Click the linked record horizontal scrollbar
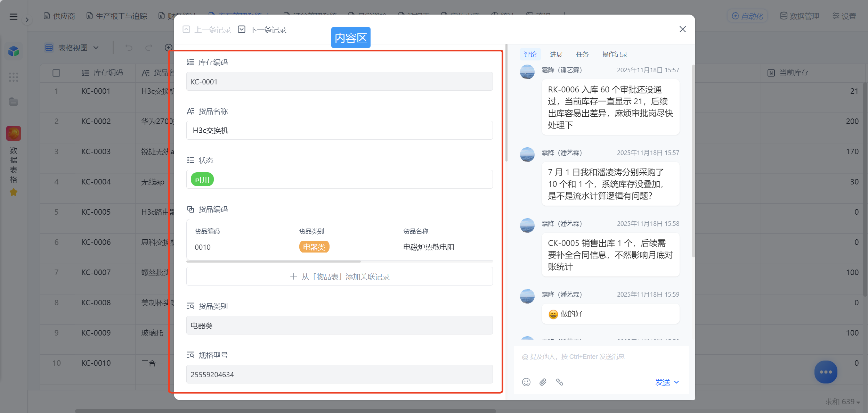Screen dimensions: 868x413 274,262
